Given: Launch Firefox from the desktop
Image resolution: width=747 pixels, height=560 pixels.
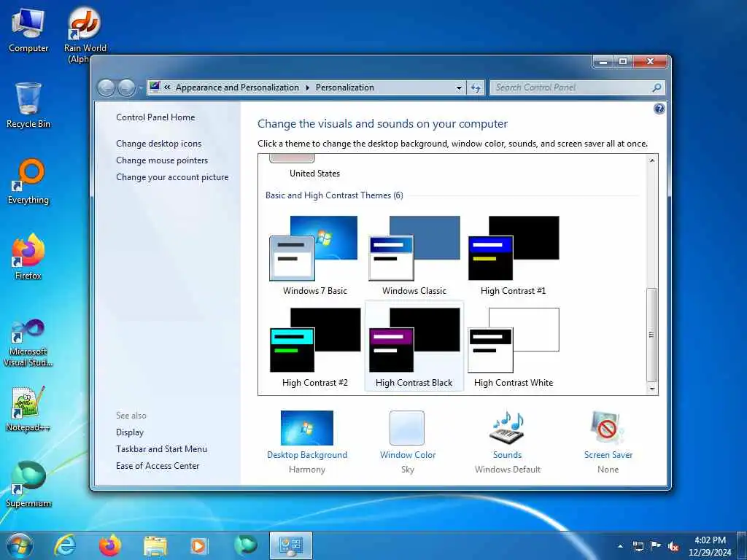Looking at the screenshot, I should [x=28, y=257].
